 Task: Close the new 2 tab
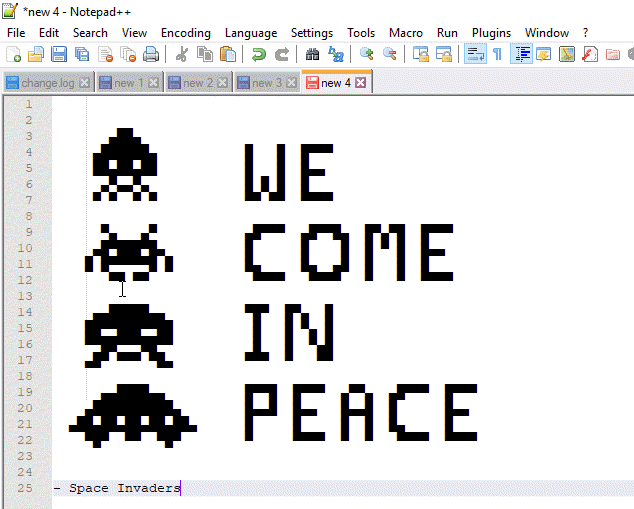222,83
